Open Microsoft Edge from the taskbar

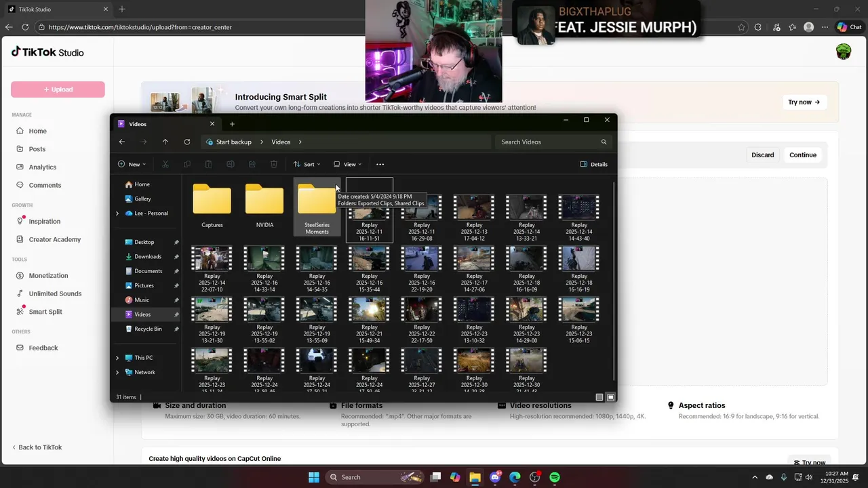pos(515,477)
